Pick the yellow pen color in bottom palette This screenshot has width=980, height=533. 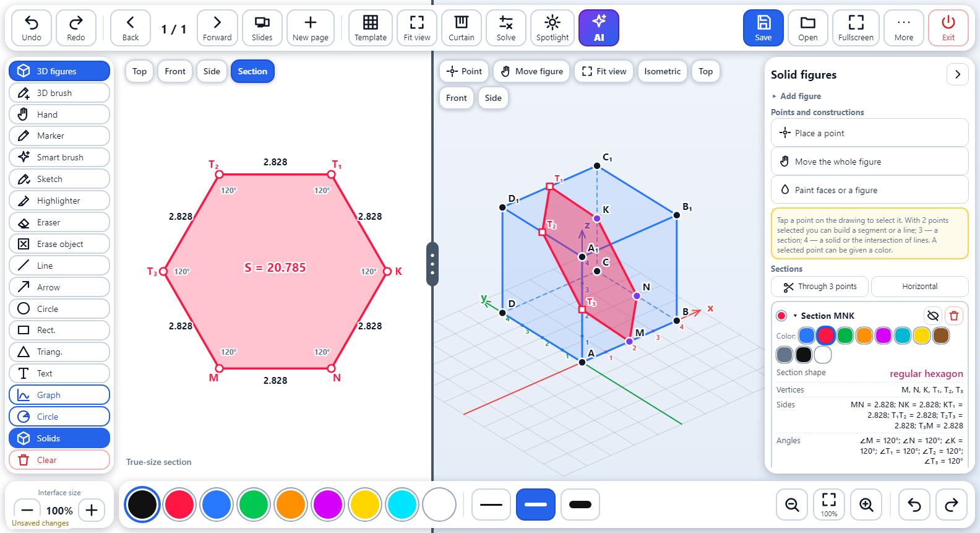click(365, 505)
